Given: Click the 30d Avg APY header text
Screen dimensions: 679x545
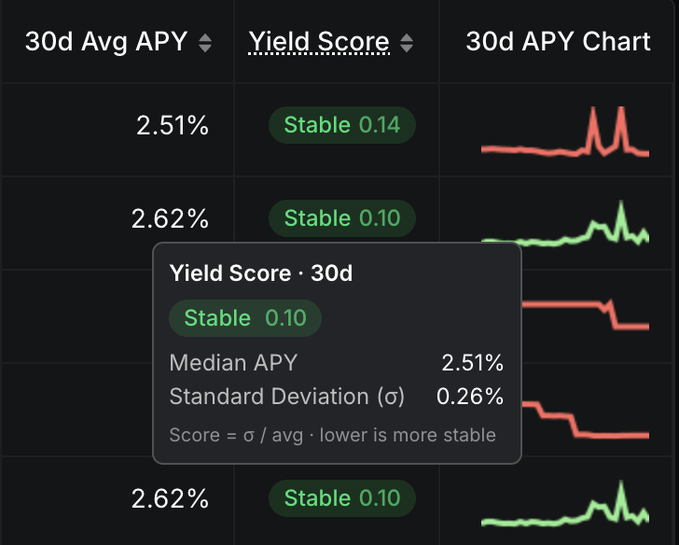Looking at the screenshot, I should (107, 42).
